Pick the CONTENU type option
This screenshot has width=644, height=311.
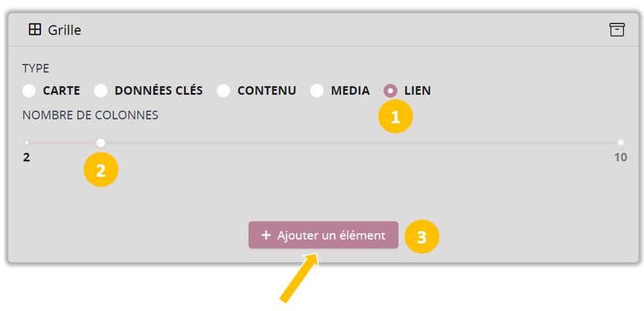click(x=224, y=91)
